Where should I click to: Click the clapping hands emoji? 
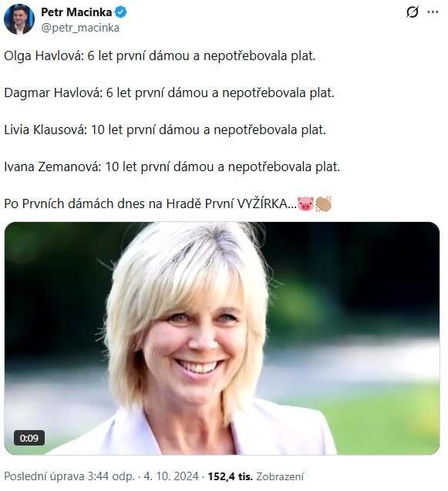(323, 203)
